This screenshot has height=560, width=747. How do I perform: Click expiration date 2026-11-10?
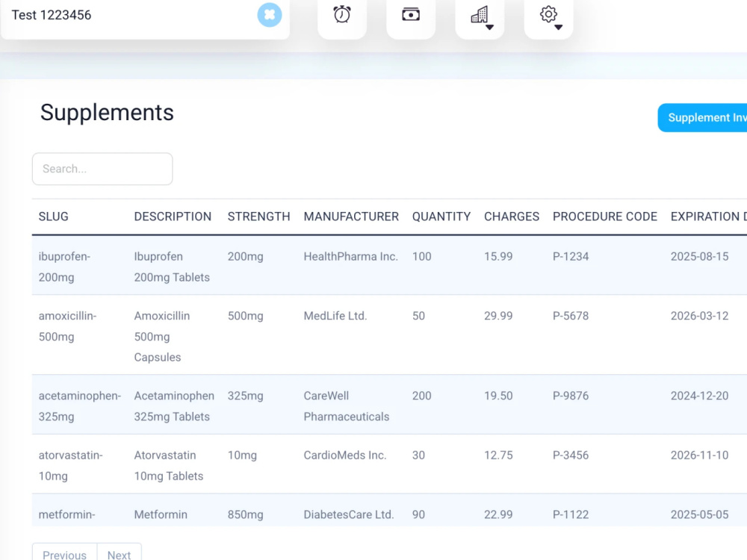coord(699,455)
